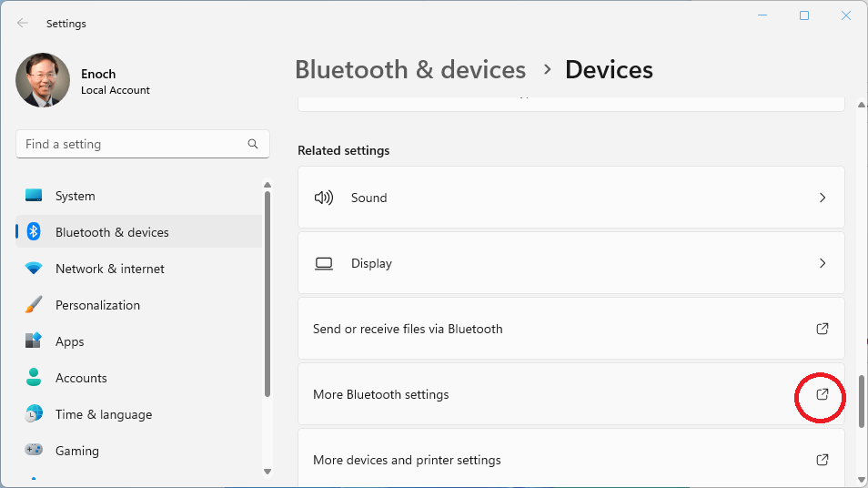Click the search magnifier icon

(x=253, y=144)
